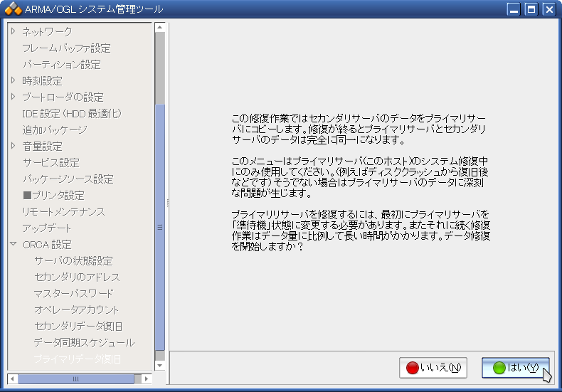The width and height of the screenshot is (562, 392).
Task: Click the pane divider handle beside sidebar
Action: click(168, 203)
